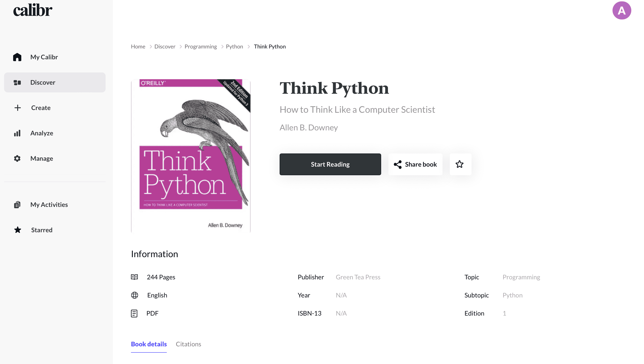Go to Home in breadcrumb
Image resolution: width=644 pixels, height=364 pixels.
tap(138, 46)
